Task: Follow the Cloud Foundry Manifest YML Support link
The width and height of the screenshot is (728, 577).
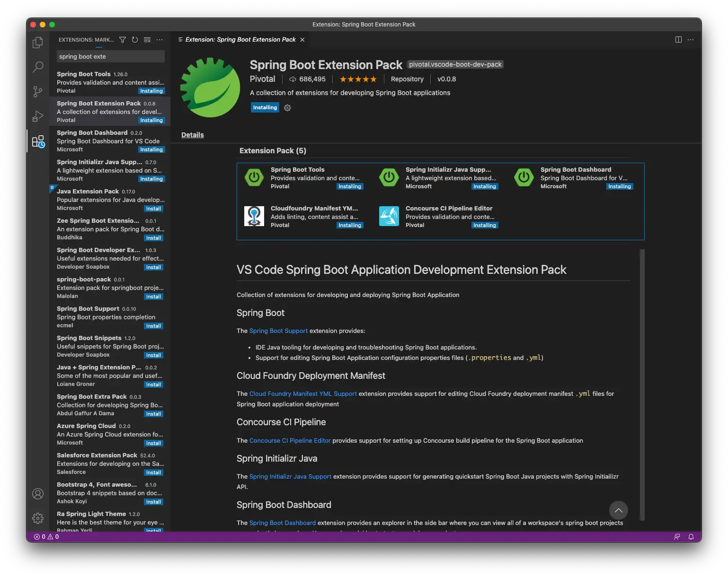Action: click(303, 394)
